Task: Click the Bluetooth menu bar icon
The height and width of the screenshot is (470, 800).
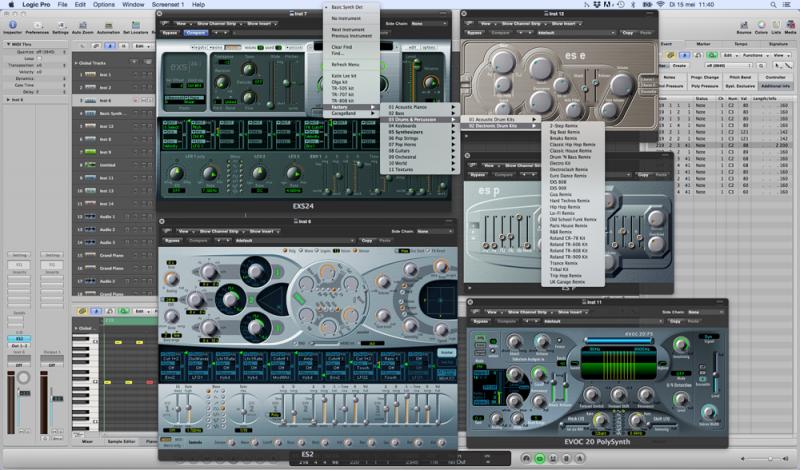Action: tap(634, 5)
